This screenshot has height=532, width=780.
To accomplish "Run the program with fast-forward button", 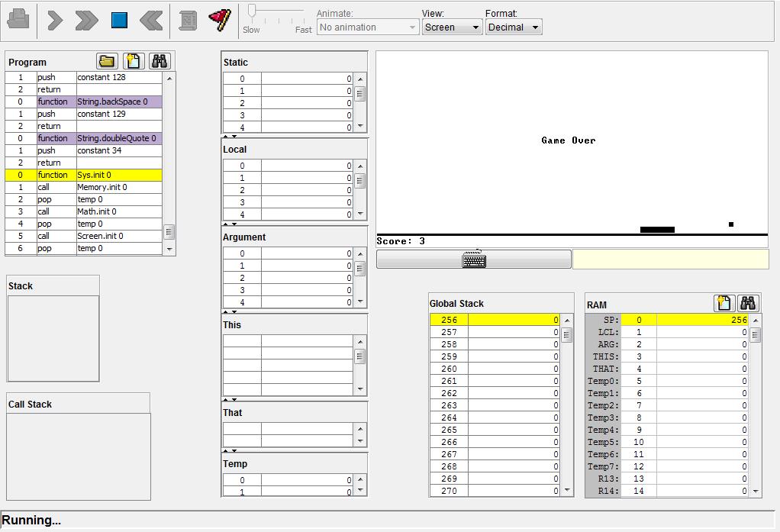I will point(86,21).
